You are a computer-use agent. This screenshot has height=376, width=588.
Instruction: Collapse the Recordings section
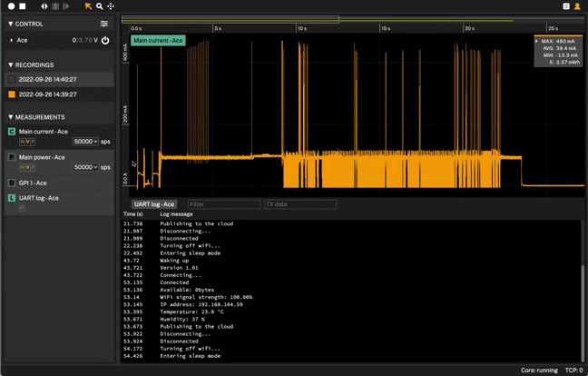(11, 65)
